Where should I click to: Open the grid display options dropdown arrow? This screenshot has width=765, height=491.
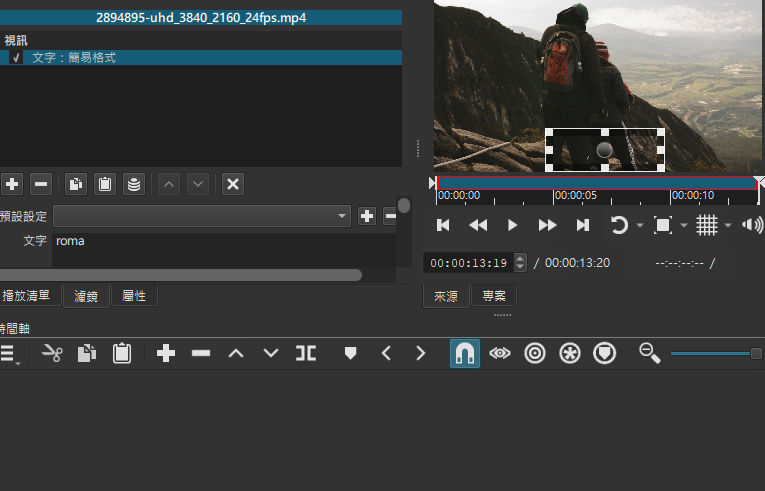(x=727, y=226)
